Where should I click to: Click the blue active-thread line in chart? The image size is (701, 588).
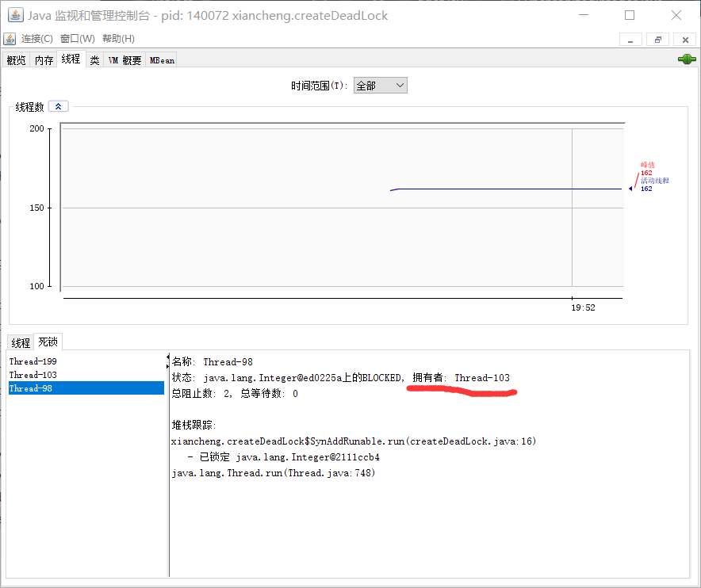[506, 189]
